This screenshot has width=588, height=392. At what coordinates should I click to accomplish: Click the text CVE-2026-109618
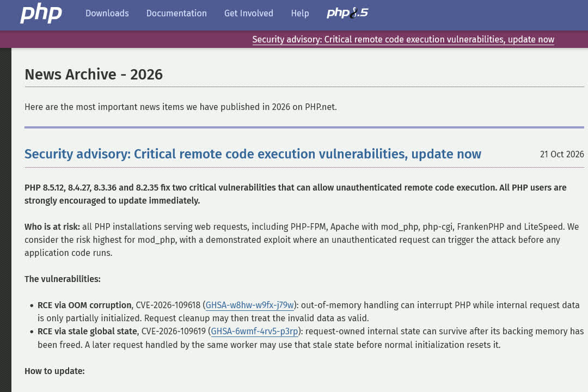pyautogui.click(x=168, y=305)
